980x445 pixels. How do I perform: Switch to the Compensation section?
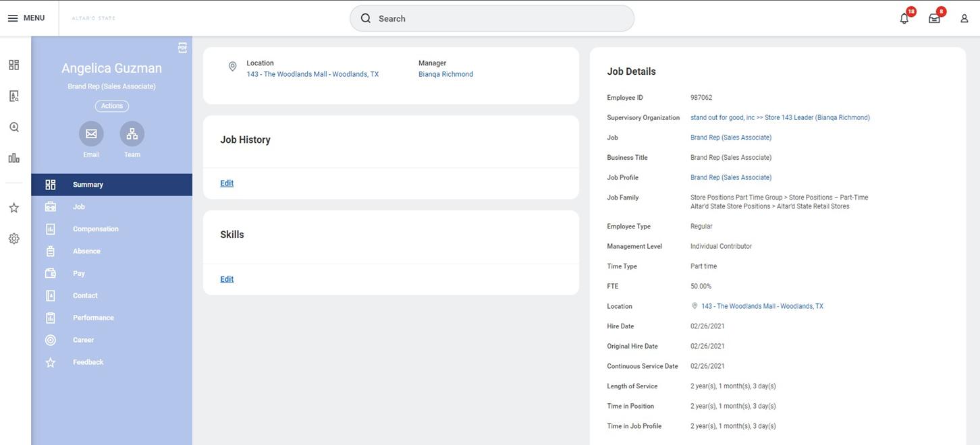click(x=95, y=229)
